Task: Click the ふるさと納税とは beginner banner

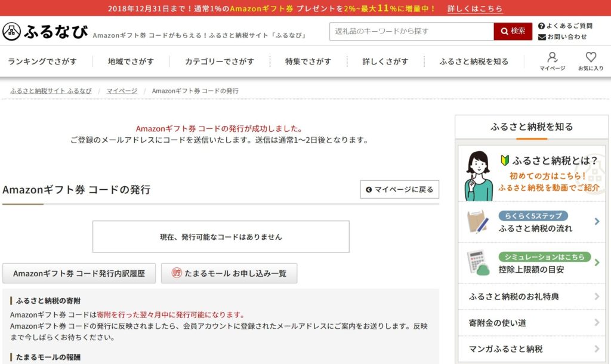Action: (531, 174)
